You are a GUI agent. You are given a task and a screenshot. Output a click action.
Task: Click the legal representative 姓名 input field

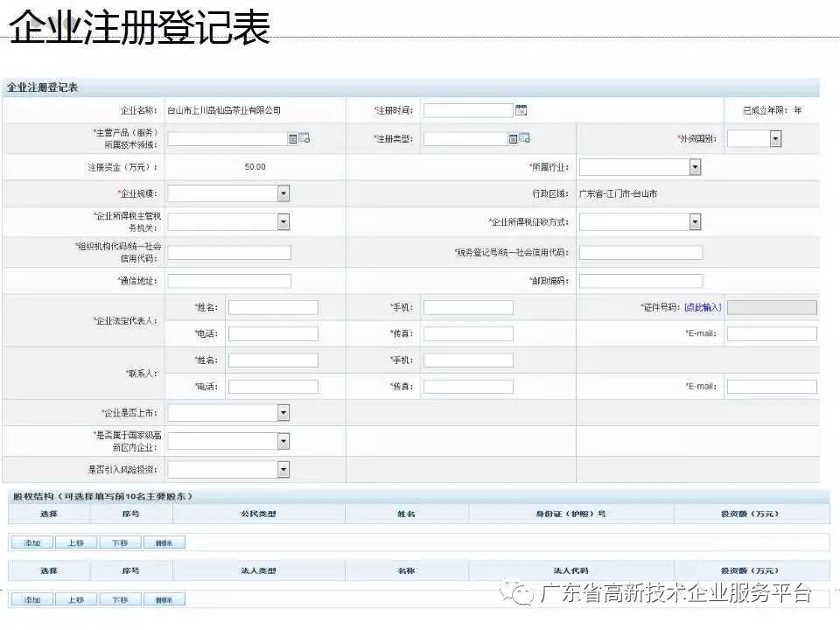point(273,307)
